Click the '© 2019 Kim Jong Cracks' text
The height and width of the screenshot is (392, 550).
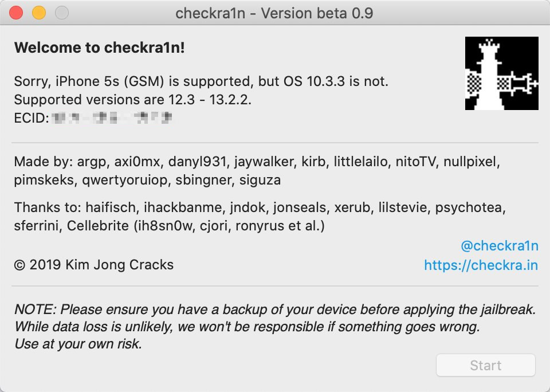coord(93,265)
